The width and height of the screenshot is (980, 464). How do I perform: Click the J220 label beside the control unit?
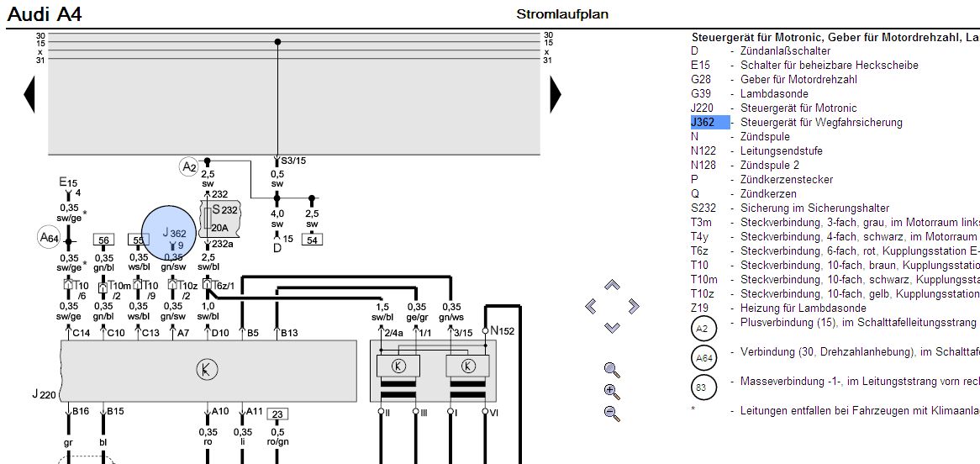tap(44, 394)
